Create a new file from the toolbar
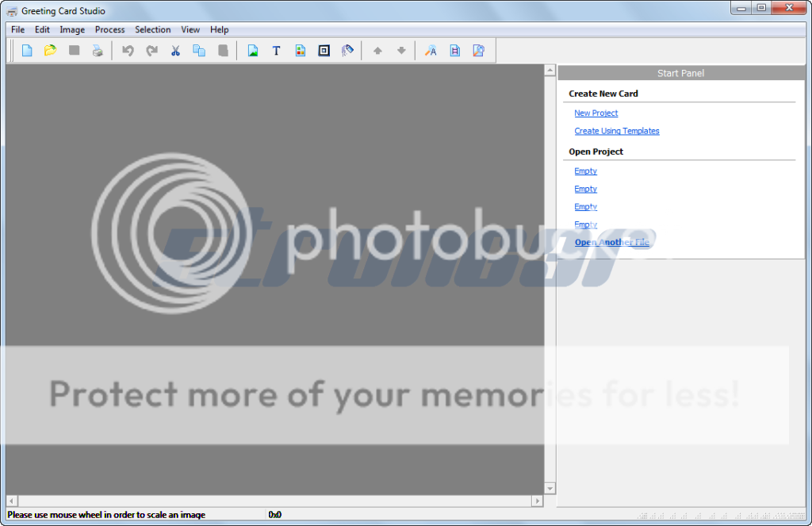 click(27, 50)
